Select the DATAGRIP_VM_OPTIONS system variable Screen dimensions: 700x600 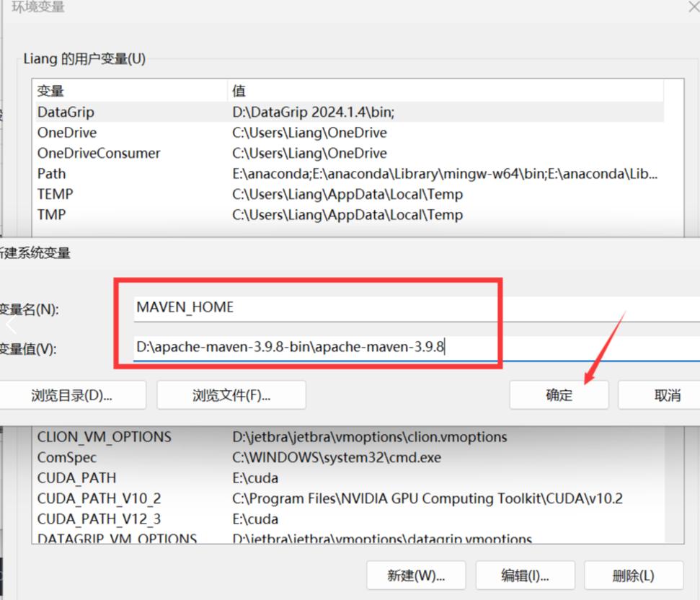click(350, 537)
